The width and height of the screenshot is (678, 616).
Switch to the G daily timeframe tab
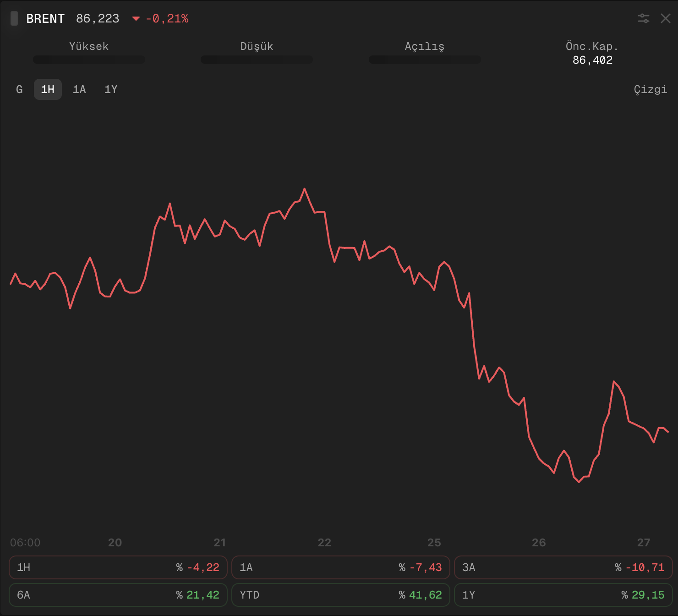[19, 89]
